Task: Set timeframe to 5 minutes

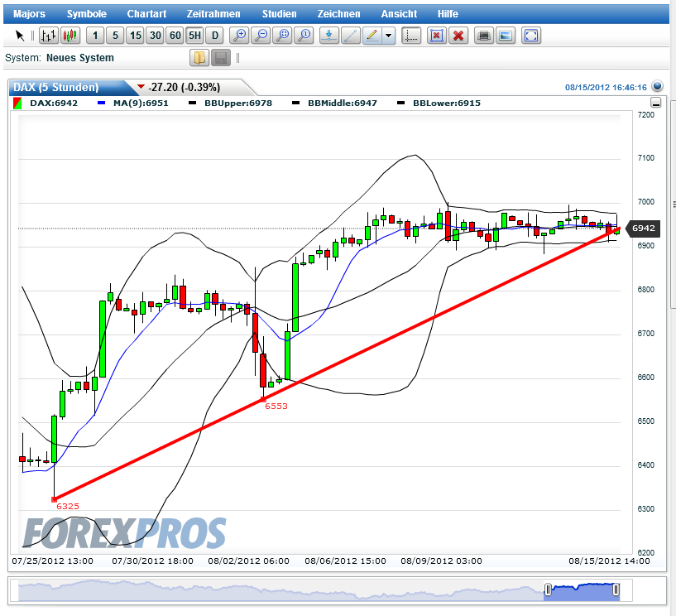Action: [115, 36]
